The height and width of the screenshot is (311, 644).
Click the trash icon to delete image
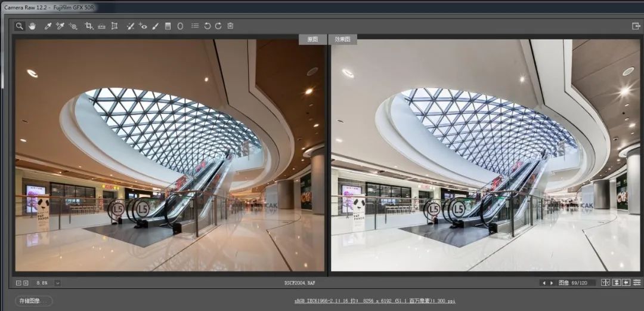(x=230, y=26)
